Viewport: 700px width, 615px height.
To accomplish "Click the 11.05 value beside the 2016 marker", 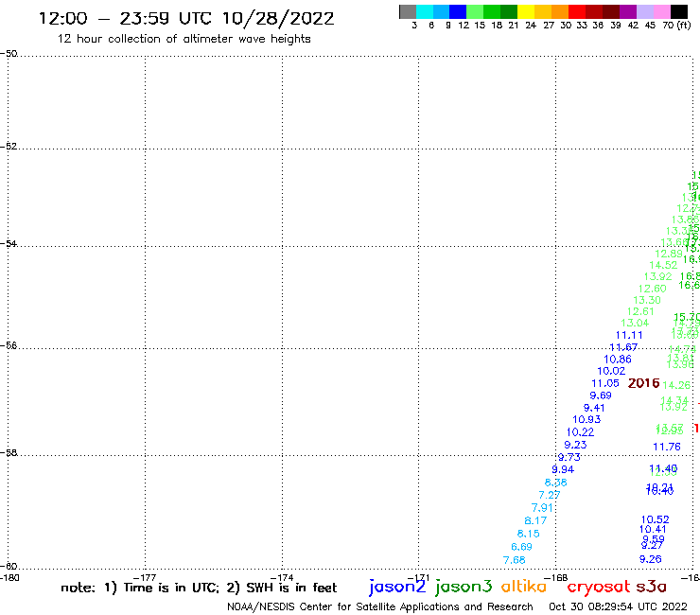I will pyautogui.click(x=605, y=383).
